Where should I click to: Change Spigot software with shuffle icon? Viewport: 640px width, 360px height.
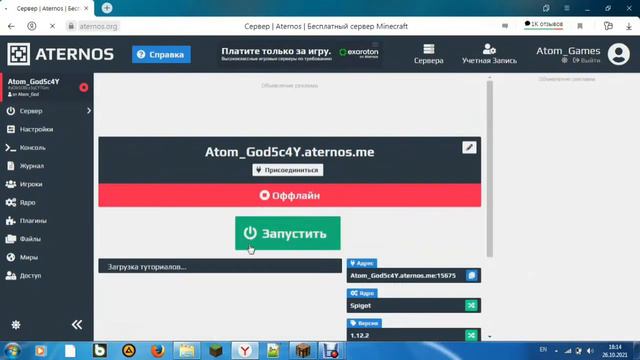tap(471, 305)
